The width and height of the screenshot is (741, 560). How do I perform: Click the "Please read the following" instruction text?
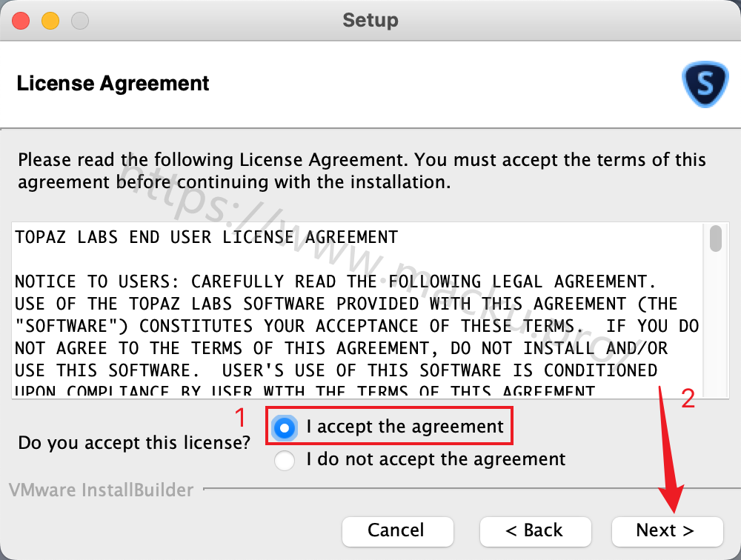(362, 170)
